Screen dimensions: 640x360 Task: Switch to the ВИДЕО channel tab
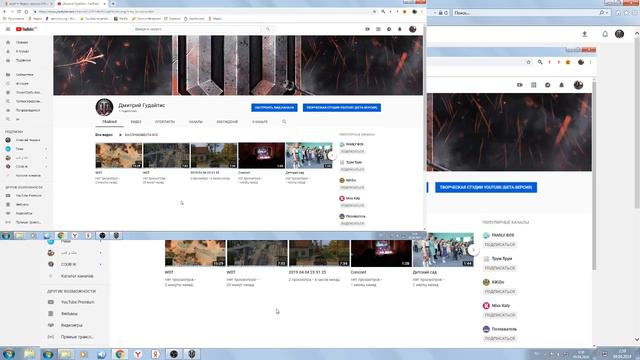click(x=136, y=122)
